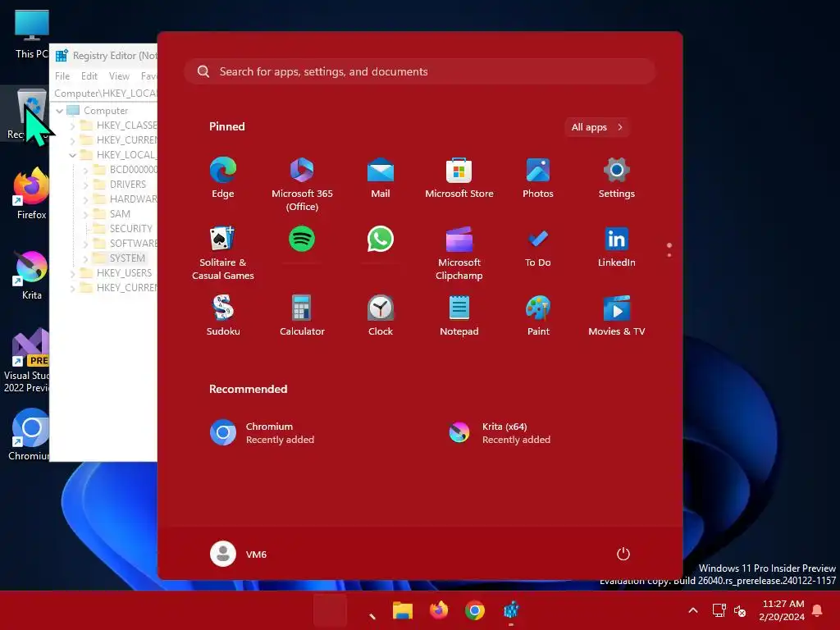Open the Paint app
The height and width of the screenshot is (630, 840).
(x=538, y=315)
